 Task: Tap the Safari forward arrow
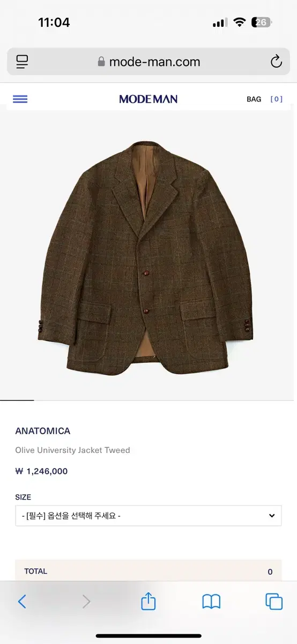tap(86, 601)
